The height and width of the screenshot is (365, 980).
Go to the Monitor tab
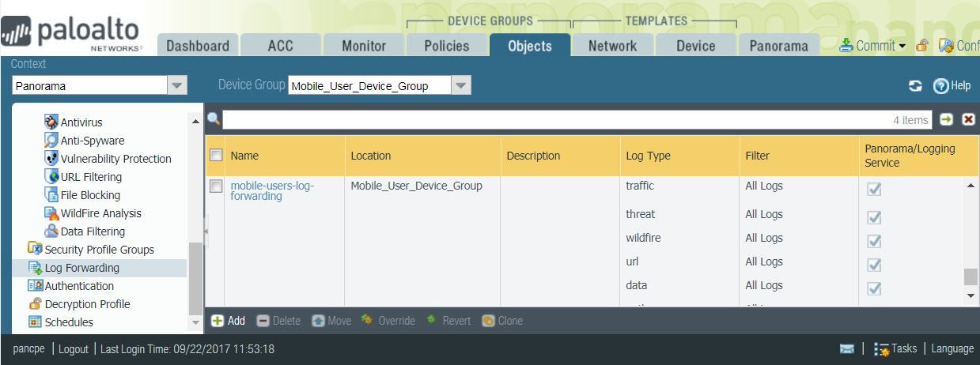click(x=363, y=46)
